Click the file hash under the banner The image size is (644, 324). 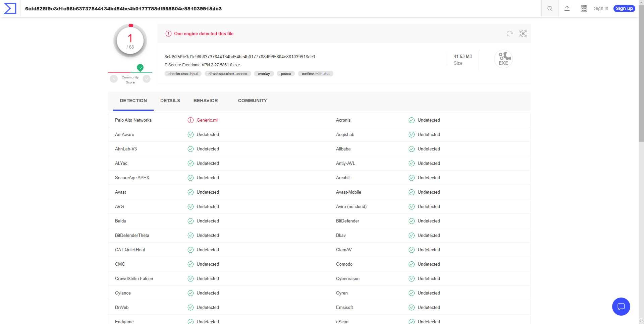[x=239, y=57]
